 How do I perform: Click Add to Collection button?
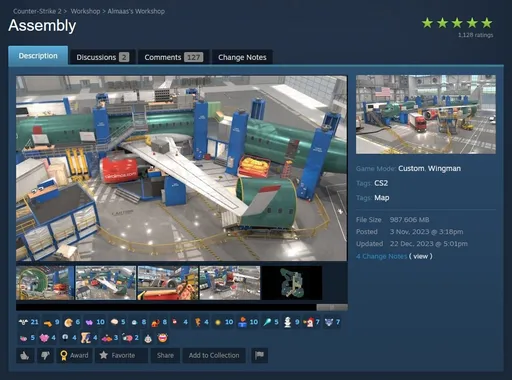(214, 355)
